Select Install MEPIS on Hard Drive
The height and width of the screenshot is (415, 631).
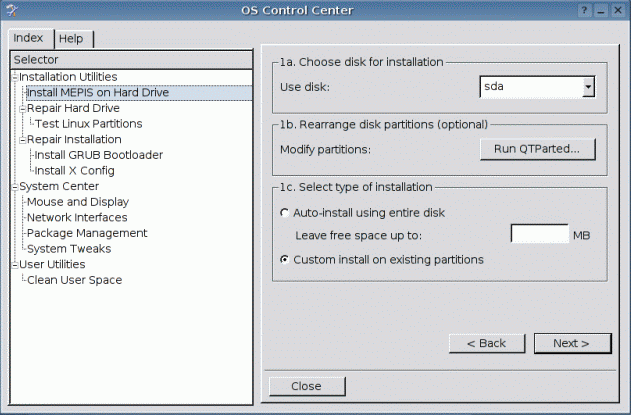click(x=139, y=93)
